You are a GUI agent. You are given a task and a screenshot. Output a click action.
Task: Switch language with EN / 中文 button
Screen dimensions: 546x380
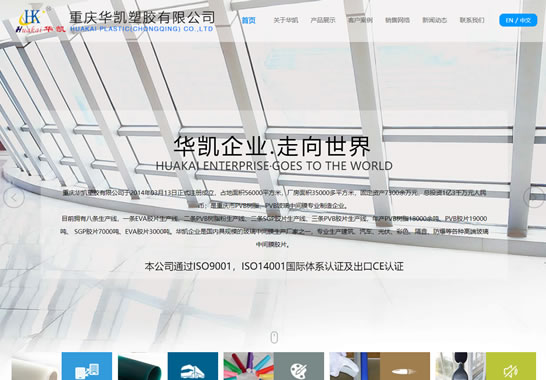click(518, 20)
